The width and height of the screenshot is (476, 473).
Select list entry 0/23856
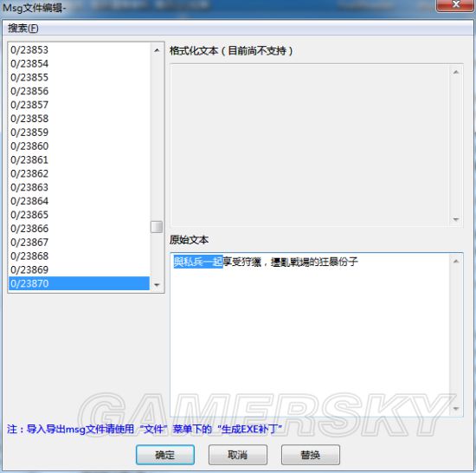[x=80, y=91]
